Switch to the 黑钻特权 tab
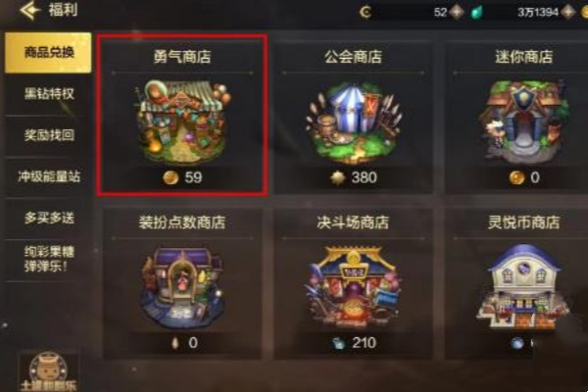The width and height of the screenshot is (588, 392). click(48, 94)
